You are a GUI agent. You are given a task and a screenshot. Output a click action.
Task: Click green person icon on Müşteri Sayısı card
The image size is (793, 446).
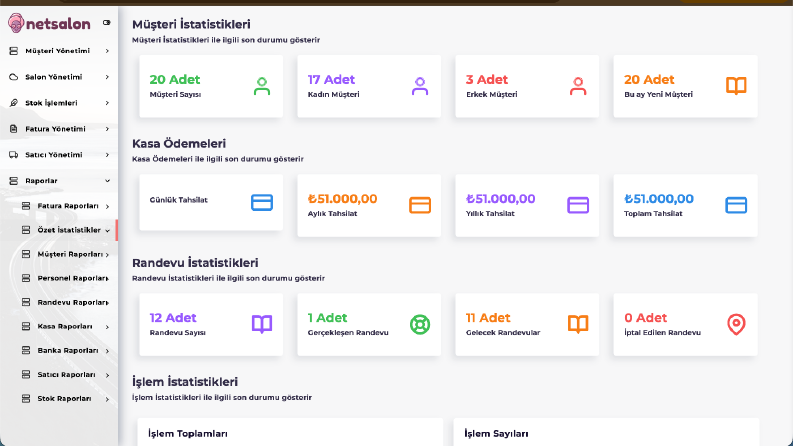click(x=262, y=86)
